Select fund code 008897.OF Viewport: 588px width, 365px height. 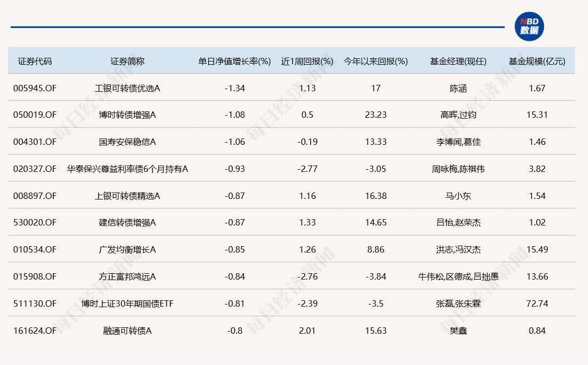click(35, 196)
